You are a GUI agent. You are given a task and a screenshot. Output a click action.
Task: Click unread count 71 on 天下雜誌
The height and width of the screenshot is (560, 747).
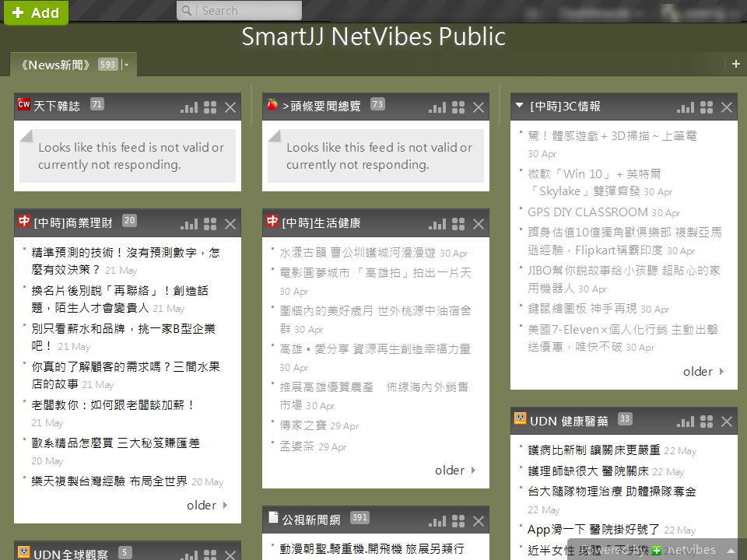(x=97, y=104)
